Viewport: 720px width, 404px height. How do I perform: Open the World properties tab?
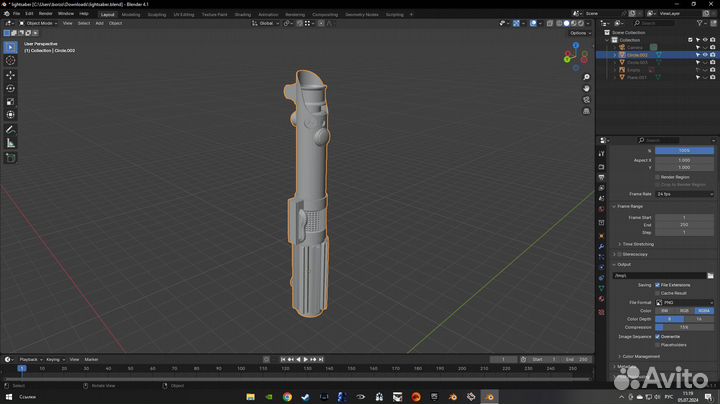[x=602, y=209]
